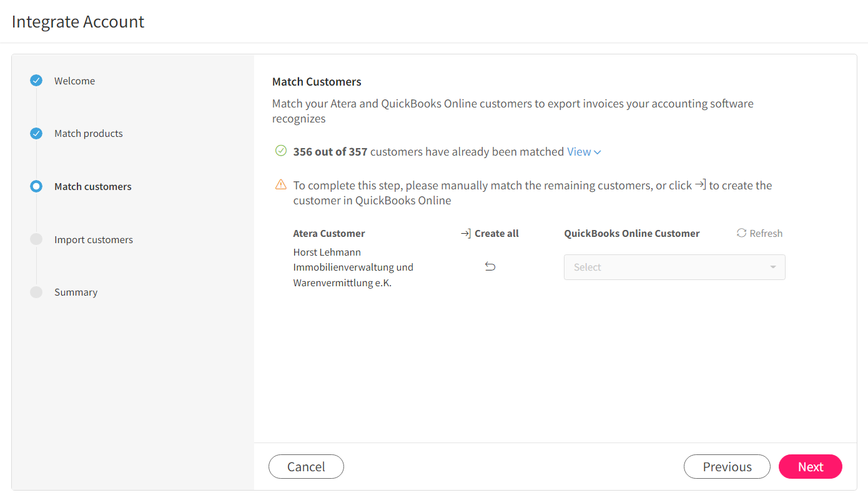868x500 pixels.
Task: Click the orange warning triangle icon
Action: coord(281,185)
